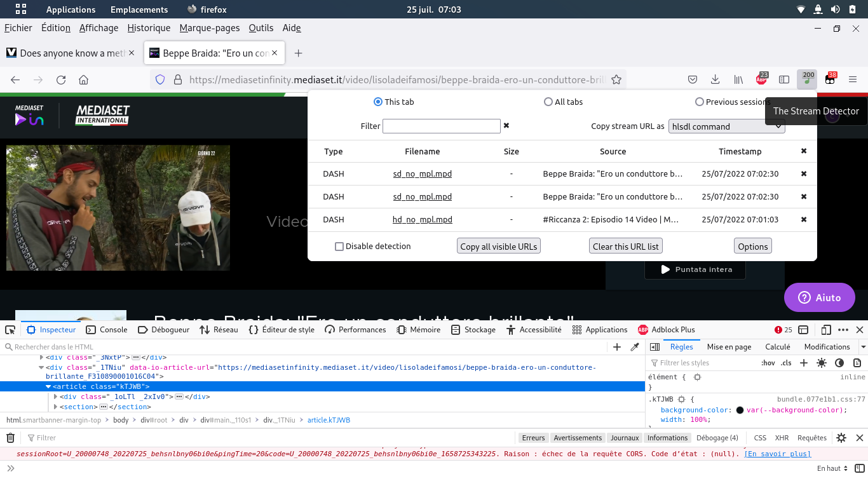The image size is (868, 488).
Task: Open the Copy stream URL as dropdown
Action: [727, 126]
